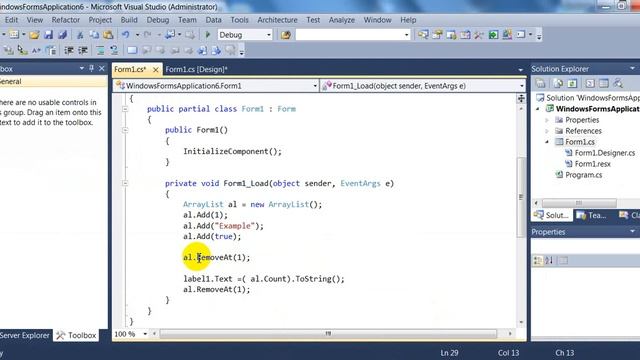
Task: Open the Undo history dropdown arrow
Action: pos(137,35)
